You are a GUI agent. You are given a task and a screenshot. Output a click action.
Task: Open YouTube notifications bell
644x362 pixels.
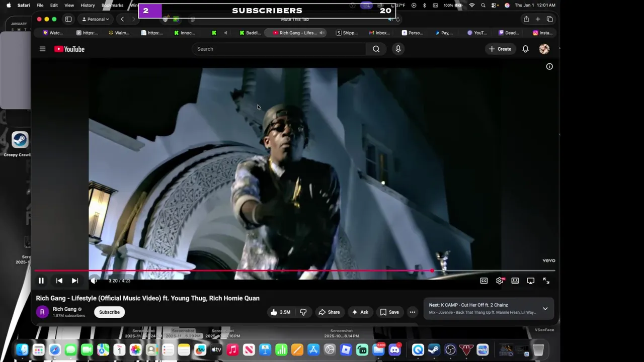525,49
